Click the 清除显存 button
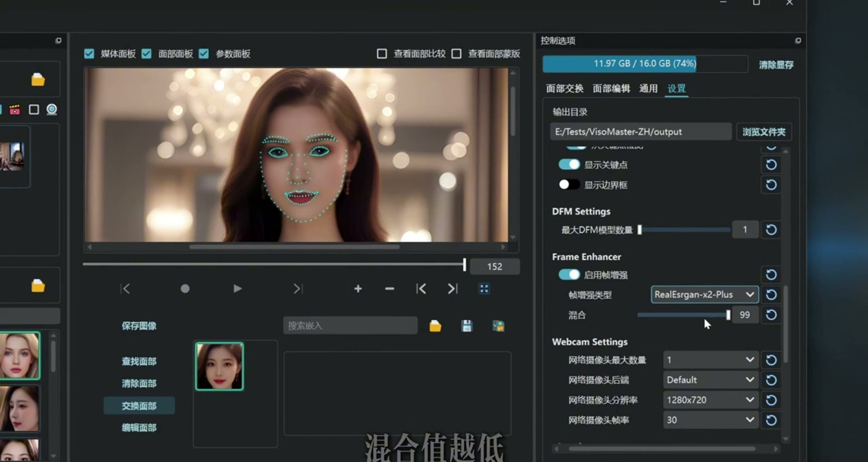The height and width of the screenshot is (462, 868). (776, 65)
